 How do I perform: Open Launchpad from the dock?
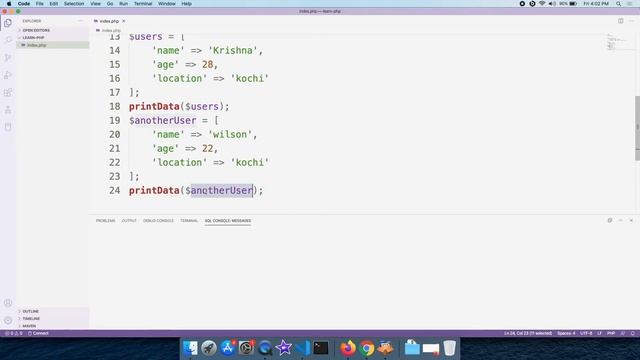[209, 348]
